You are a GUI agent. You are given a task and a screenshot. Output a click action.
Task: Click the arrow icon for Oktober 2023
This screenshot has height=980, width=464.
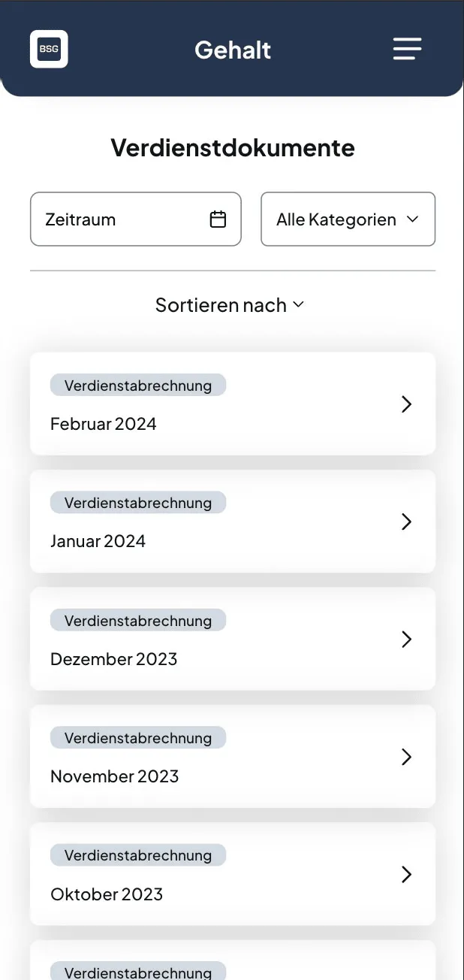tap(407, 874)
